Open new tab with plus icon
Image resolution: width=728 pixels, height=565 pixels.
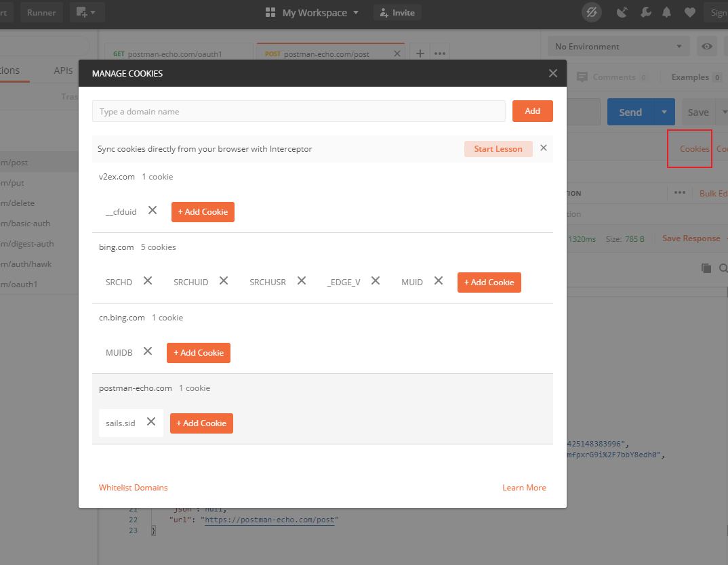420,54
